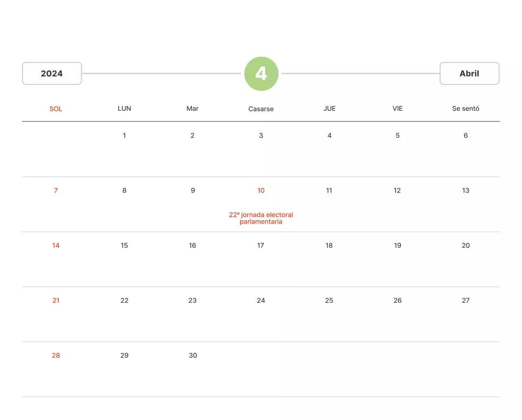The width and height of the screenshot is (522, 420).
Task: Pick day 13 in the calendar
Action: pyautogui.click(x=465, y=190)
